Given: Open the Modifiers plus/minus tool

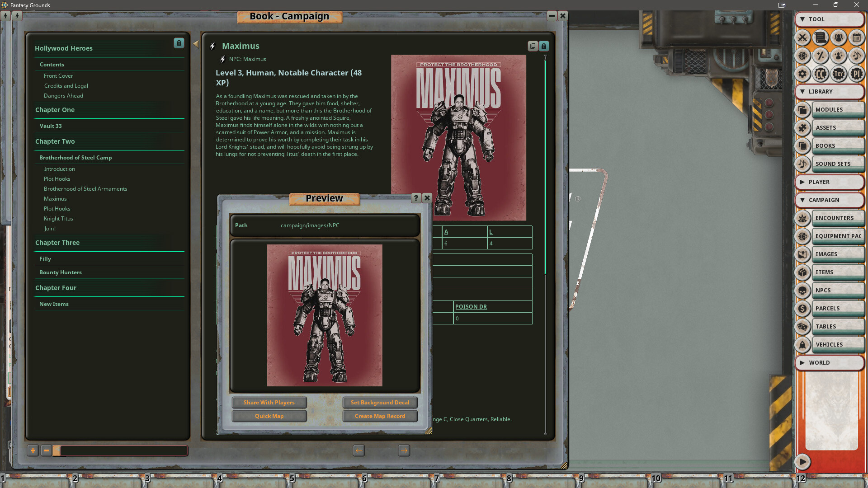Looking at the screenshot, I should (821, 56).
